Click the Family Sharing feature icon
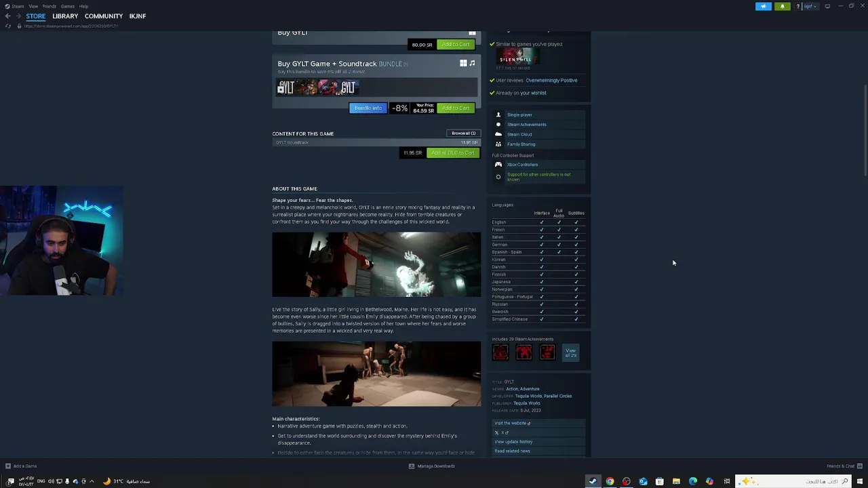This screenshot has height=488, width=868. pos(498,144)
